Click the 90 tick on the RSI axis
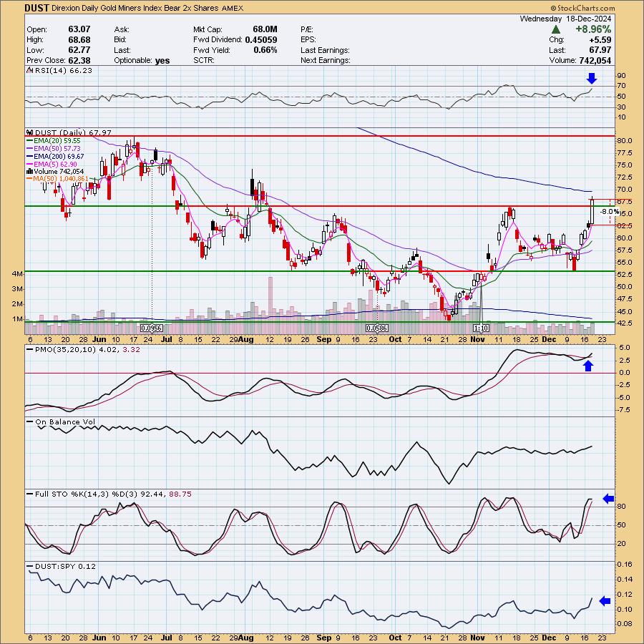Screen dimensions: 644x644 tap(621, 76)
